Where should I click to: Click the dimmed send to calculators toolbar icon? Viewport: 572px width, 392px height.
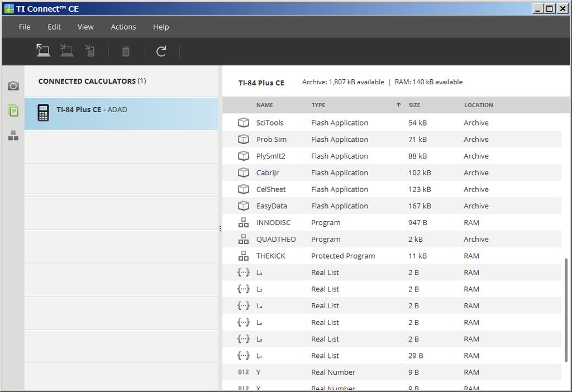tap(90, 50)
